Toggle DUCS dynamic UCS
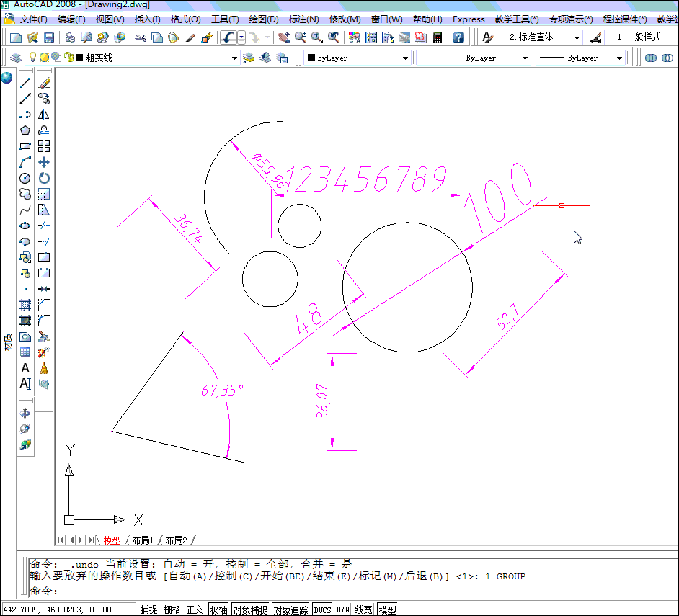This screenshot has height=616, width=679. [x=323, y=610]
